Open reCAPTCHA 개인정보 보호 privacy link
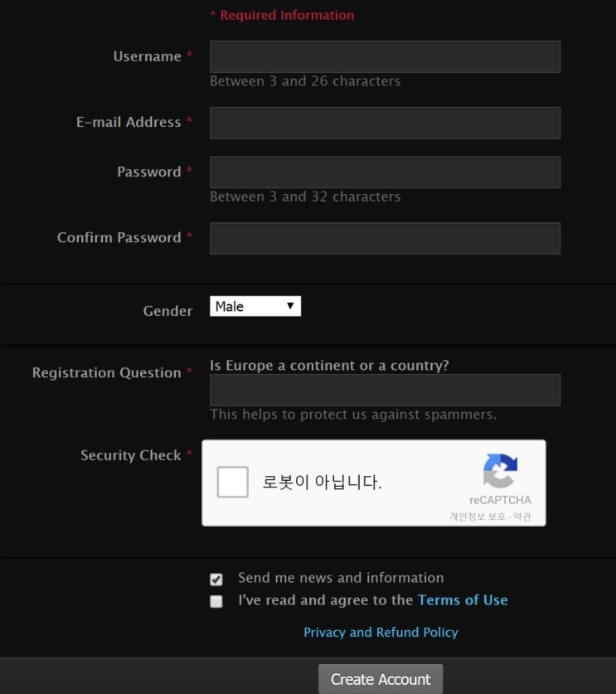 [x=477, y=517]
